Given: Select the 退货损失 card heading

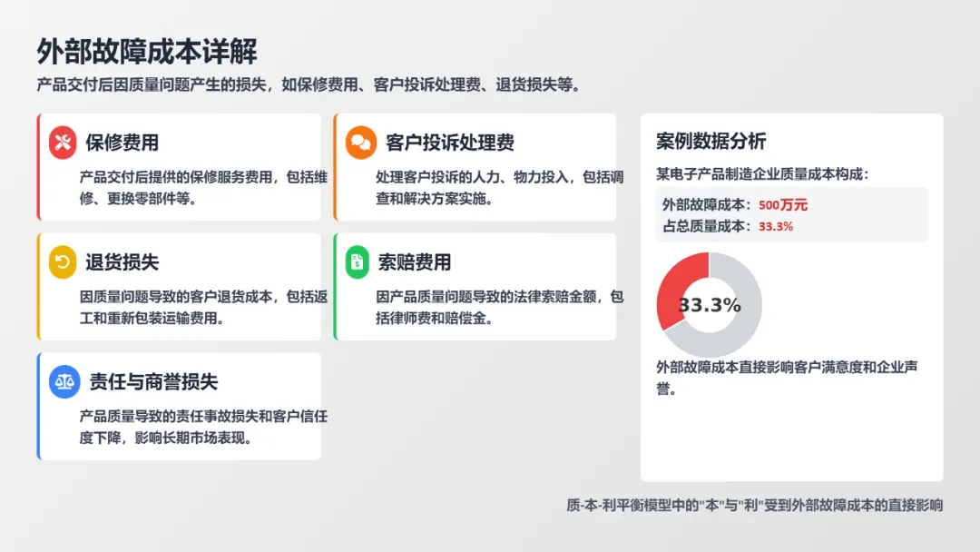Looking at the screenshot, I should (x=122, y=262).
